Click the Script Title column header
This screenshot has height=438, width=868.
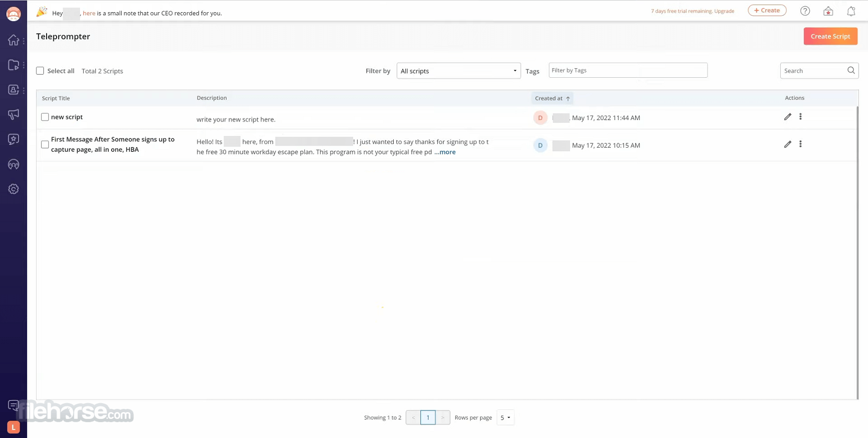point(56,98)
